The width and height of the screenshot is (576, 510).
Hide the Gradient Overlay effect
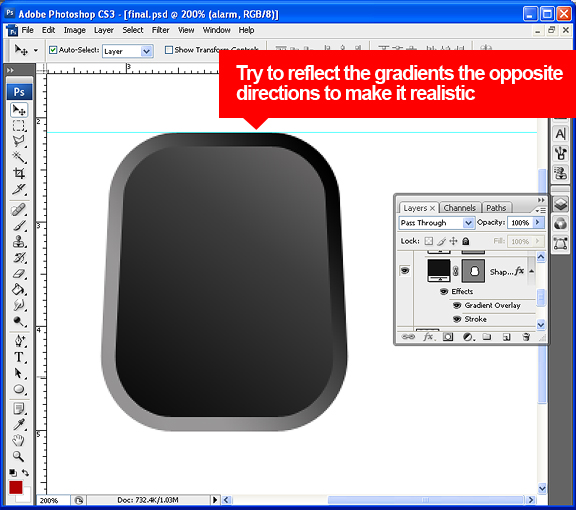pyautogui.click(x=457, y=305)
